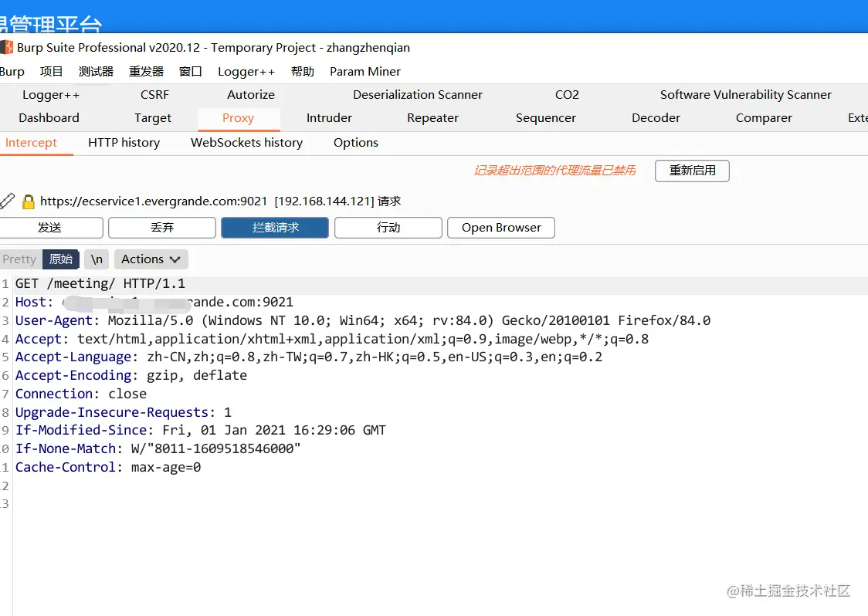Click the 重新启用 re-enable button
This screenshot has height=616, width=868.
point(692,171)
